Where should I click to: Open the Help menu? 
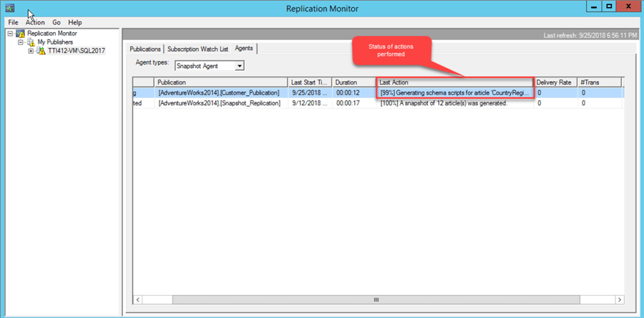pyautogui.click(x=75, y=22)
